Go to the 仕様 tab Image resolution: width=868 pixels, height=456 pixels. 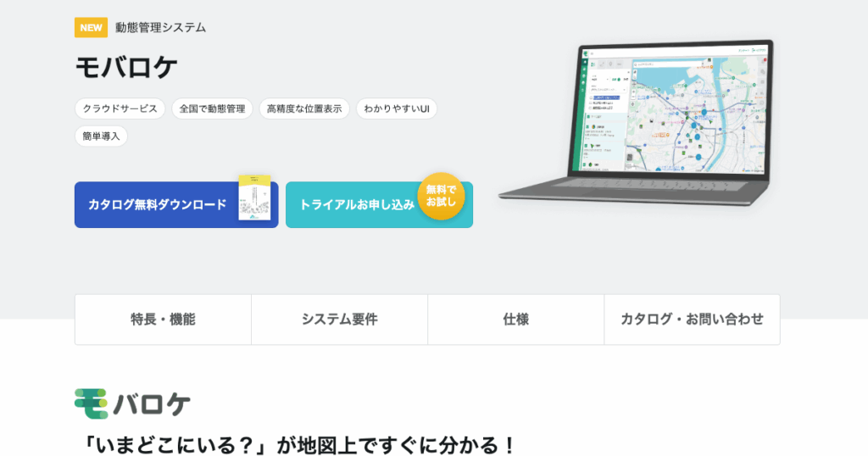(x=515, y=320)
